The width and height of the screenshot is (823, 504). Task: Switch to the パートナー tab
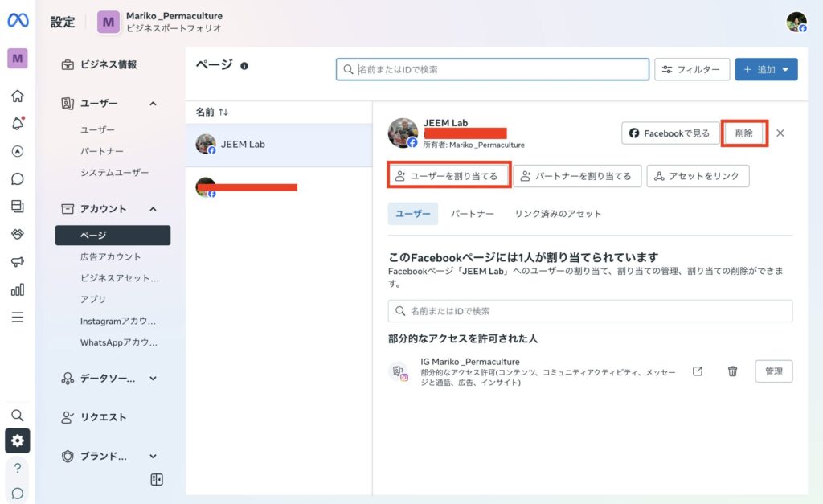coord(472,214)
